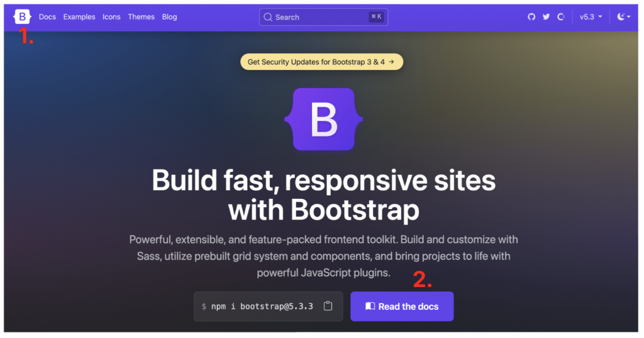
Task: Open the Examples nav item
Action: [x=79, y=17]
